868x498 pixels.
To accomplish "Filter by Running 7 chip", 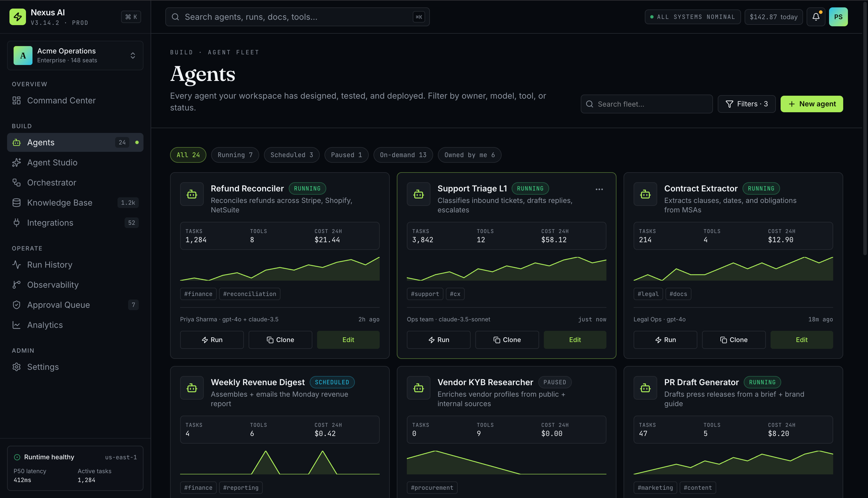I will 235,155.
